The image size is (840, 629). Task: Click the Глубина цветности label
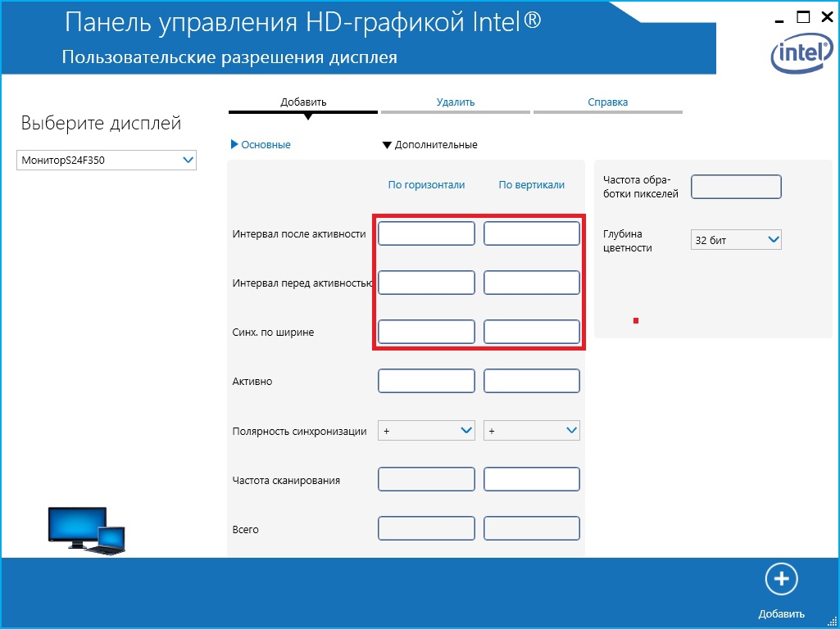(x=628, y=241)
